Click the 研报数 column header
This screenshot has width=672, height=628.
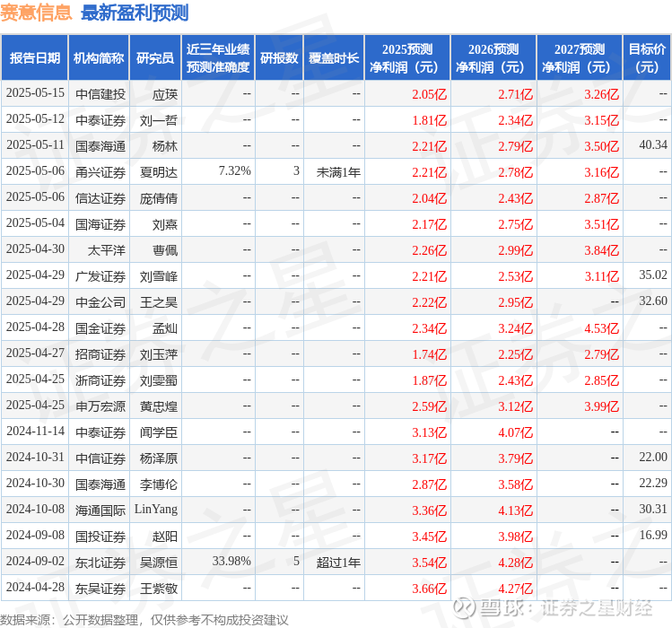(x=279, y=58)
